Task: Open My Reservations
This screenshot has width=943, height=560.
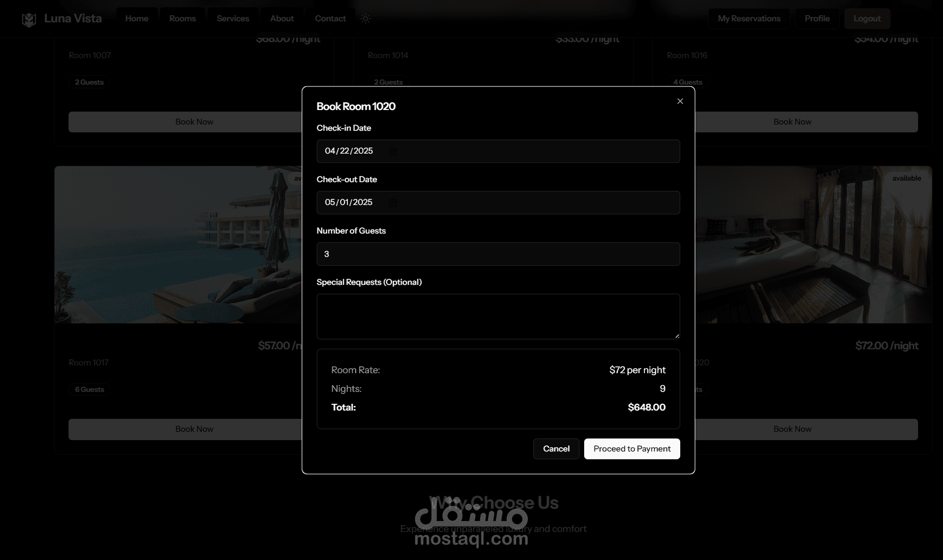Action: click(749, 18)
